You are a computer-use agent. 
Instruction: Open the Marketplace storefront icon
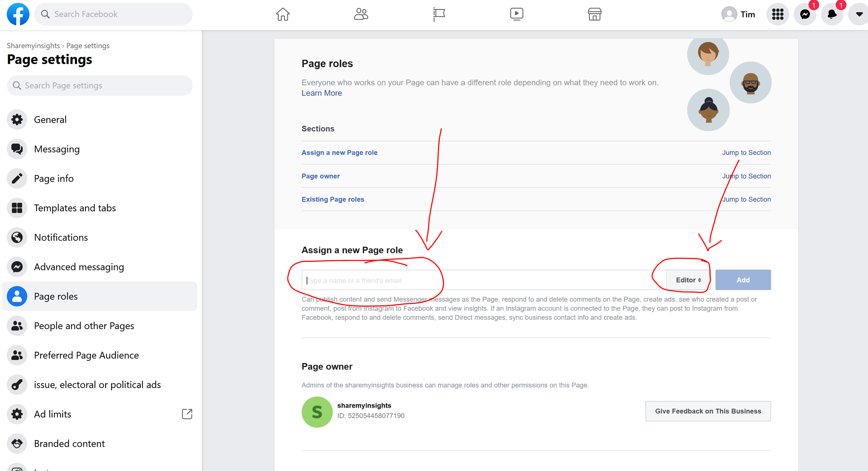[595, 14]
